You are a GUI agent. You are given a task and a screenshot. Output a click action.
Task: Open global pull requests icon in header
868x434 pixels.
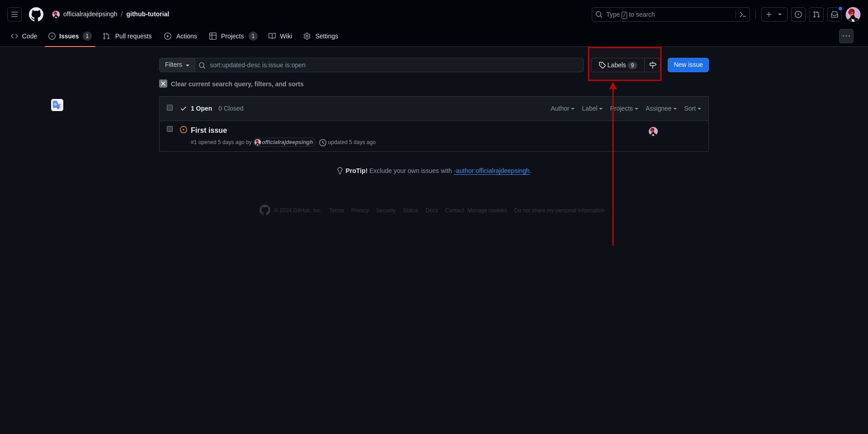click(x=816, y=14)
